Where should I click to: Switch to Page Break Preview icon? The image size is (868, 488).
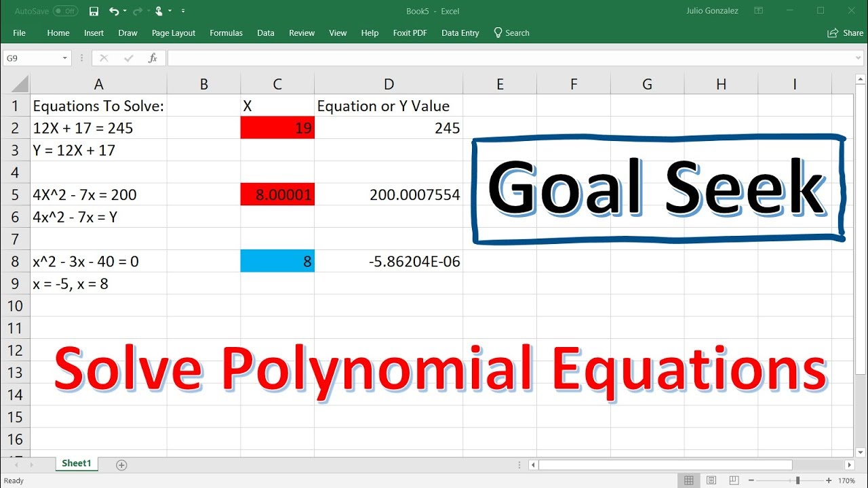[734, 481]
